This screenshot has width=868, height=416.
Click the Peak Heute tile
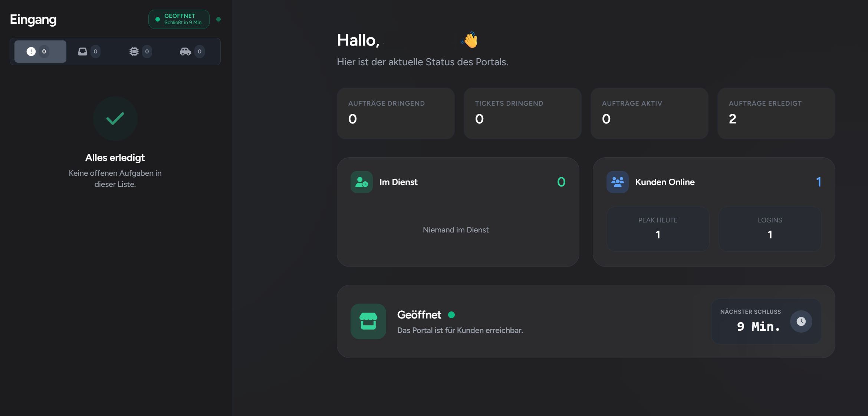(x=658, y=229)
